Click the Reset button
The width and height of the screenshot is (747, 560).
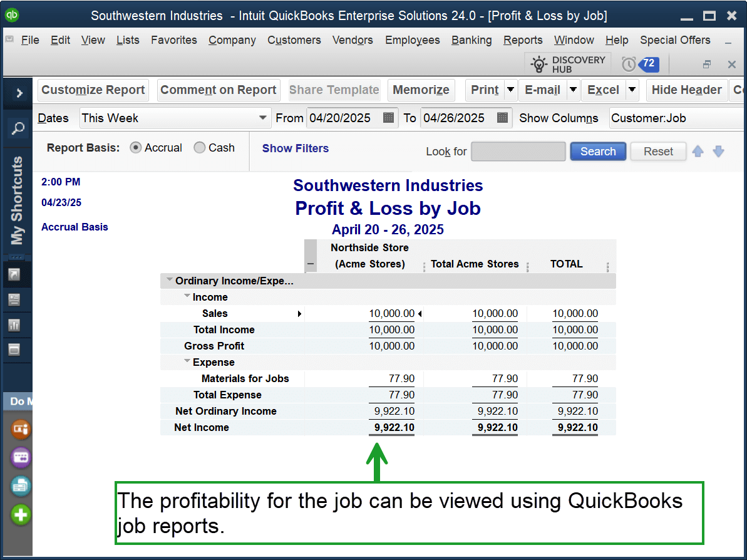[658, 152]
